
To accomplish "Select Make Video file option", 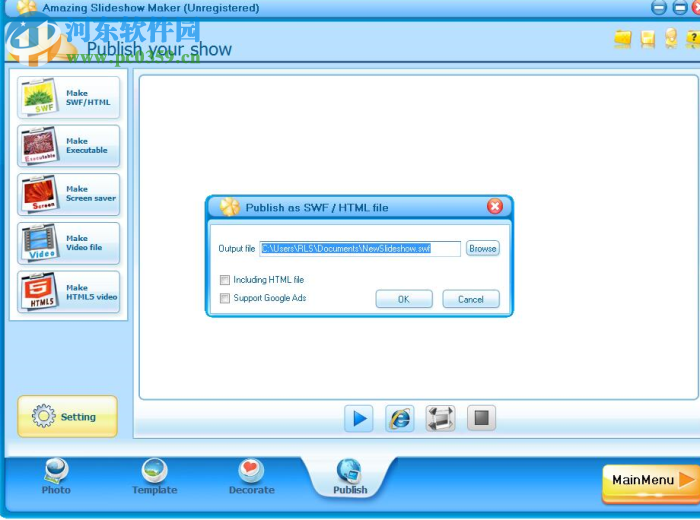I will coord(68,243).
